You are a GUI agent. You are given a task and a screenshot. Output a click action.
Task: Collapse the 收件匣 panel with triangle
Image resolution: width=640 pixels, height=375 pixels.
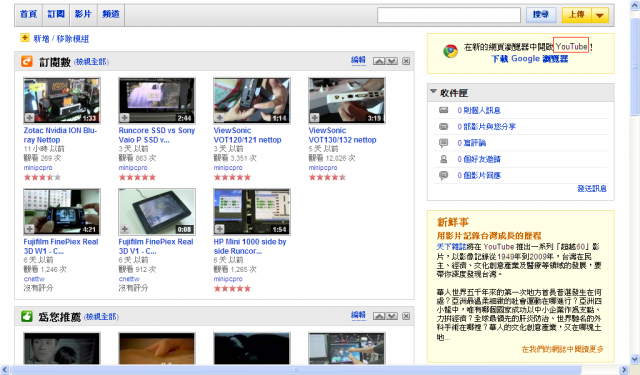tap(433, 92)
